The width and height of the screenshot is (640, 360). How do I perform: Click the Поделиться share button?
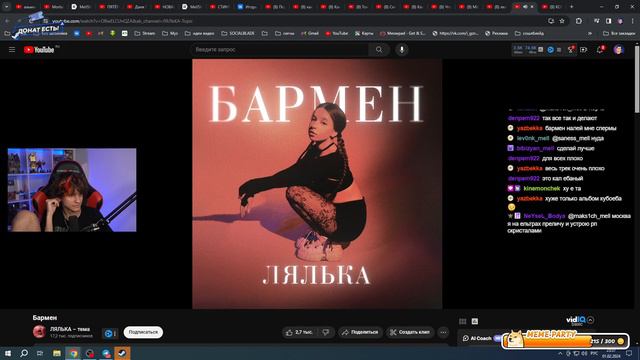pos(360,332)
